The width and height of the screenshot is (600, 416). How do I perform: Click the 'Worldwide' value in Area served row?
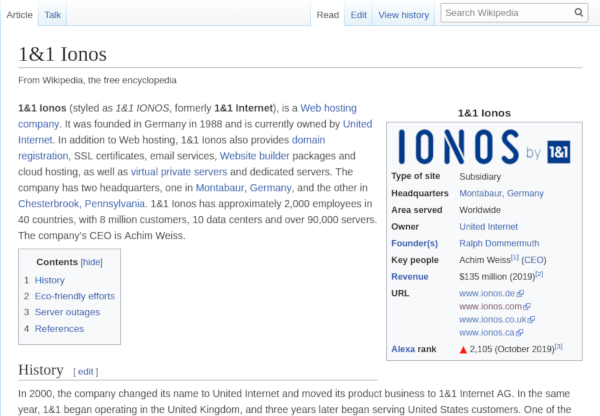tap(480, 210)
